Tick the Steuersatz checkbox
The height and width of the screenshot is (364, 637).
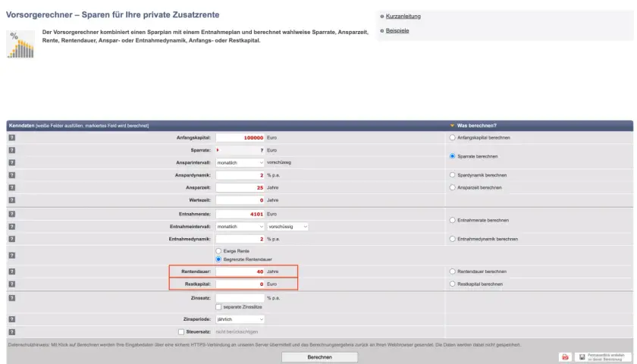pos(181,332)
